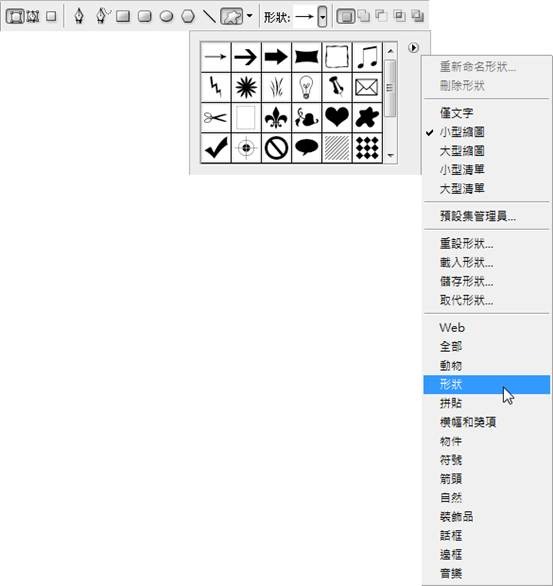Open the shape picker flyout menu button
553x586 pixels.
tap(413, 48)
